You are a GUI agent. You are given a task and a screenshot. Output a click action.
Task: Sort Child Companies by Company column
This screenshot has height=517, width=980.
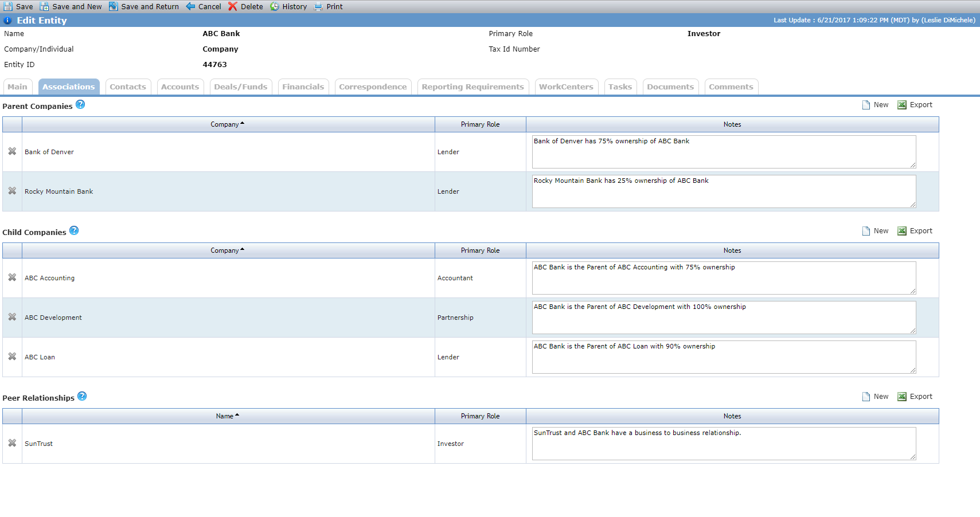point(228,250)
